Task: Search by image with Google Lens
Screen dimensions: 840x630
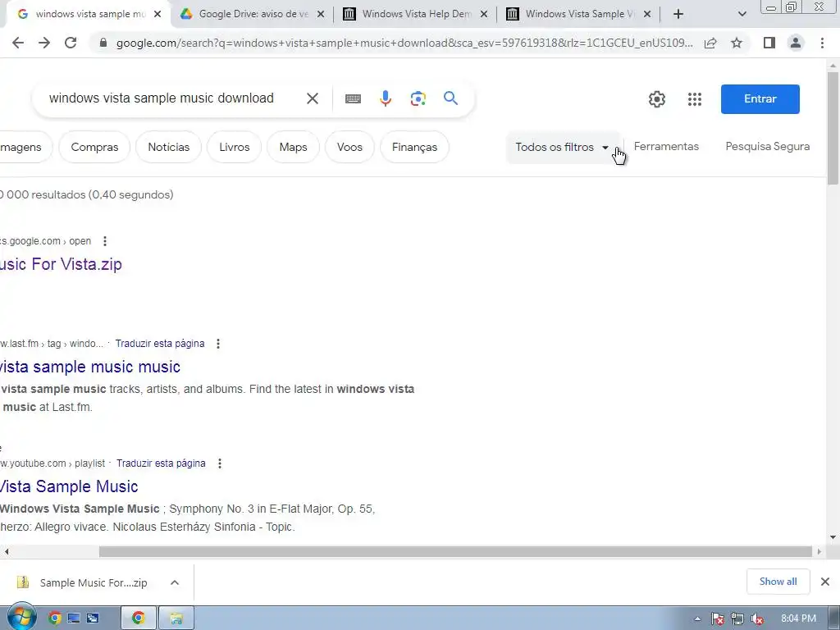Action: pos(418,98)
